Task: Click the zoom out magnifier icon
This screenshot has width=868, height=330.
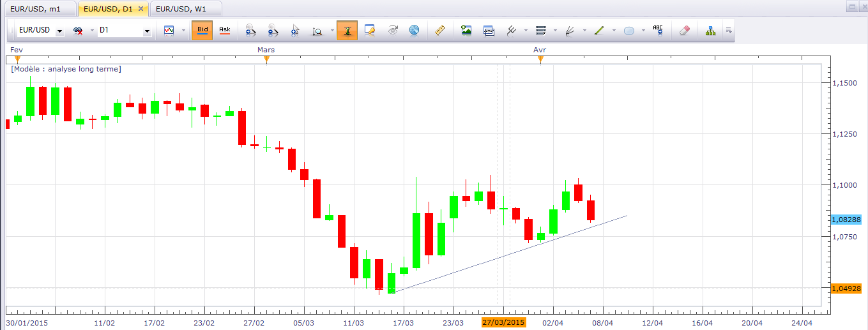Action: [x=273, y=30]
